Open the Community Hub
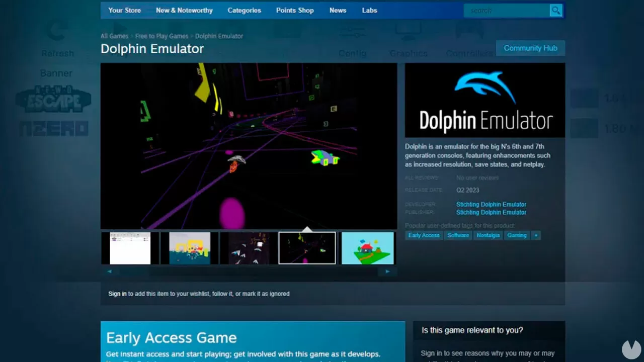644x362 pixels. (530, 48)
